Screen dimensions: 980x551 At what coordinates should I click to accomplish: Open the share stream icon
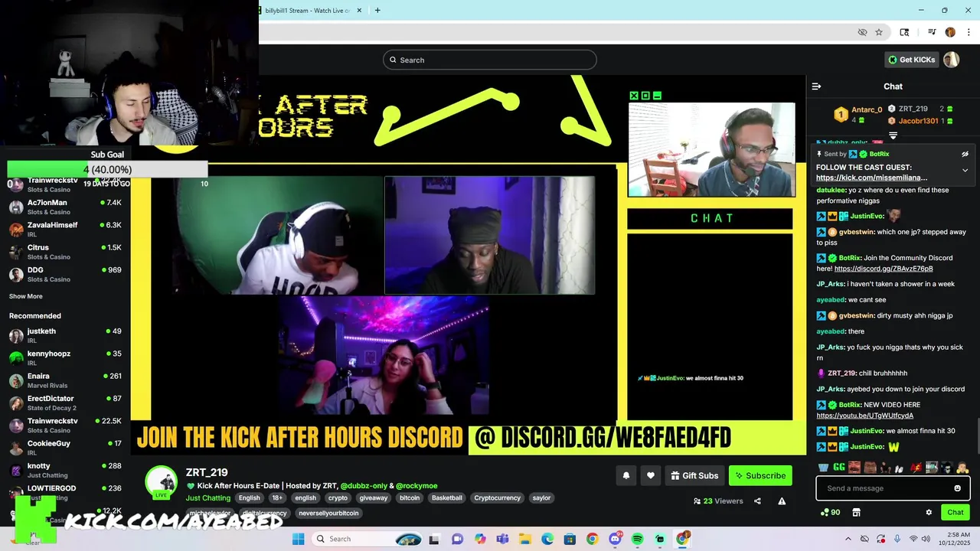click(757, 501)
